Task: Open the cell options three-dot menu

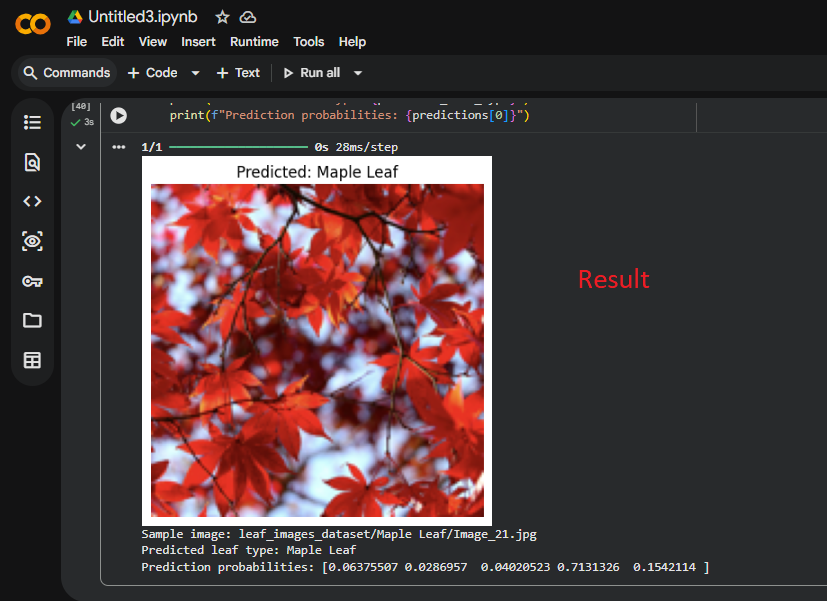Action: click(x=118, y=146)
